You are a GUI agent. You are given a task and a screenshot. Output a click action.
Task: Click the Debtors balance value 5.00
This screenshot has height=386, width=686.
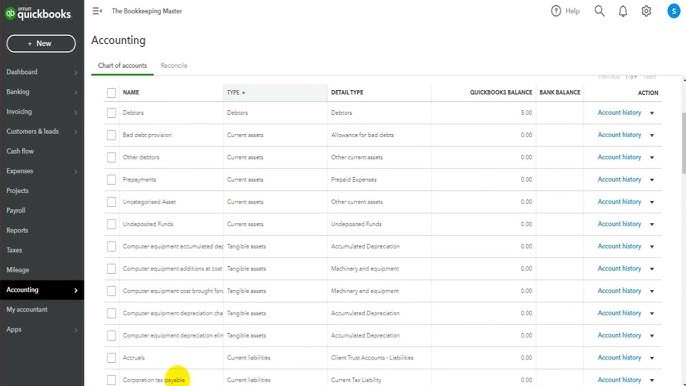pyautogui.click(x=526, y=112)
